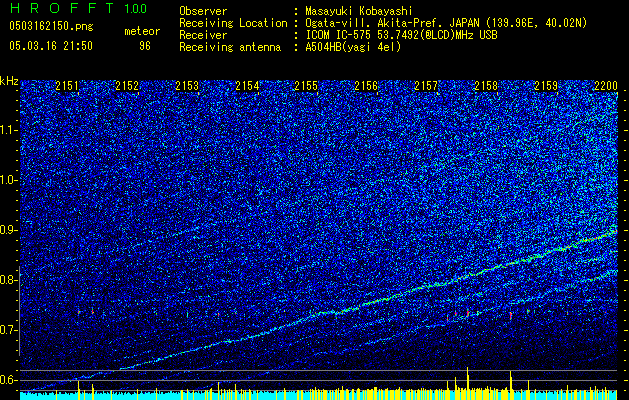Select the filename 0503162150.png
The height and width of the screenshot is (400, 629).
click(51, 27)
